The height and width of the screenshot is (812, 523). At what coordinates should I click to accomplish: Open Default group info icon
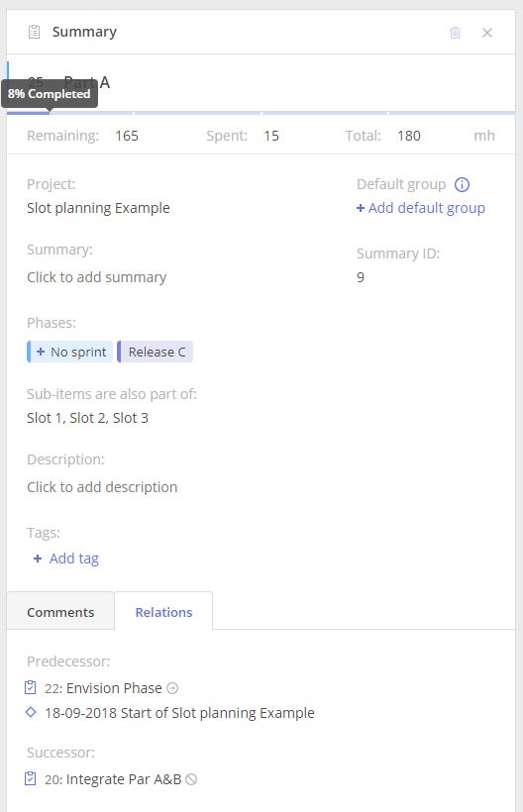(462, 184)
